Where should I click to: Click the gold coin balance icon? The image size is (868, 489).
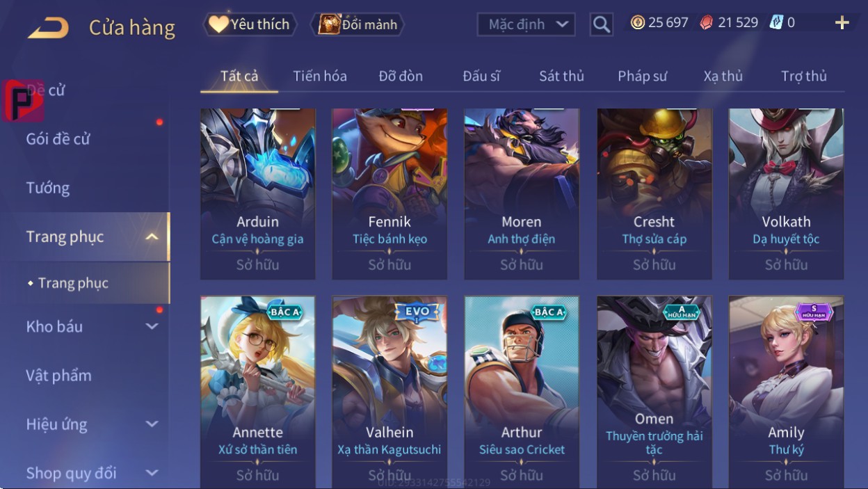pyautogui.click(x=638, y=22)
